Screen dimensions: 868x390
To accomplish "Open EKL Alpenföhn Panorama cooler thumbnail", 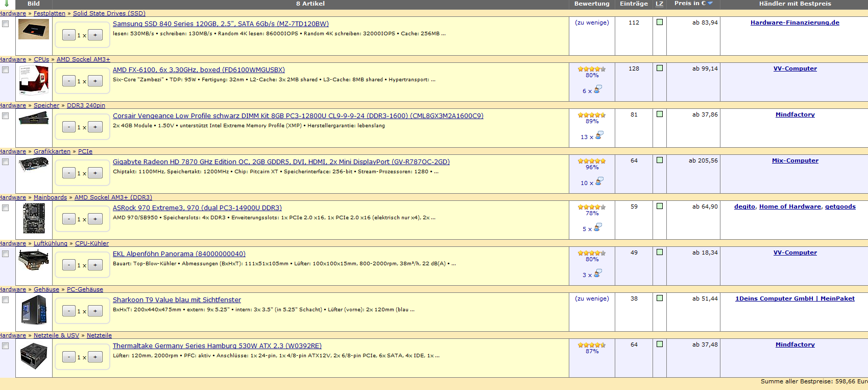I will point(34,260).
